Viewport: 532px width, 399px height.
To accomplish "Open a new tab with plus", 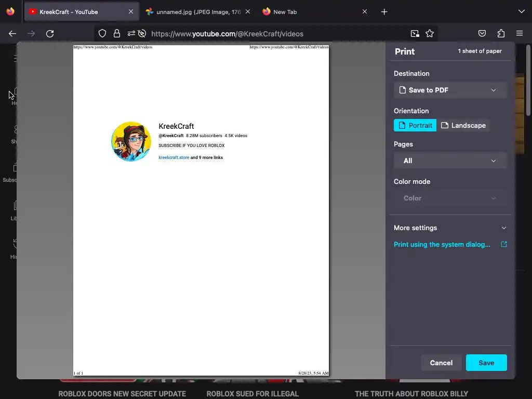I will click(384, 12).
